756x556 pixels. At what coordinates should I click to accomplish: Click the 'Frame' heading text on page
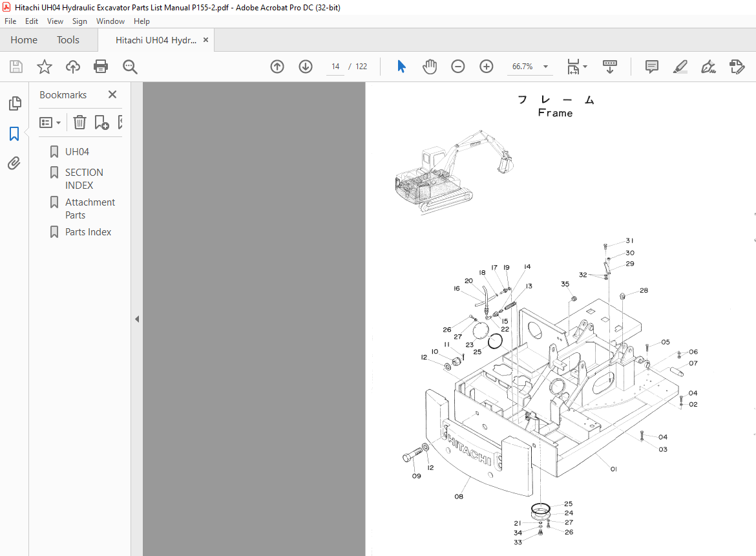(x=556, y=113)
